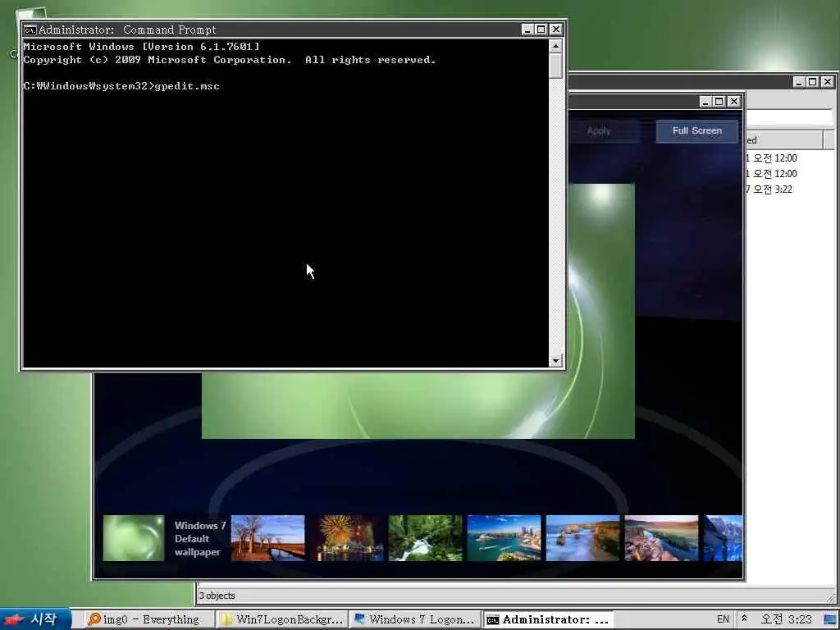Click the Command Prompt scroll up arrow

(555, 47)
